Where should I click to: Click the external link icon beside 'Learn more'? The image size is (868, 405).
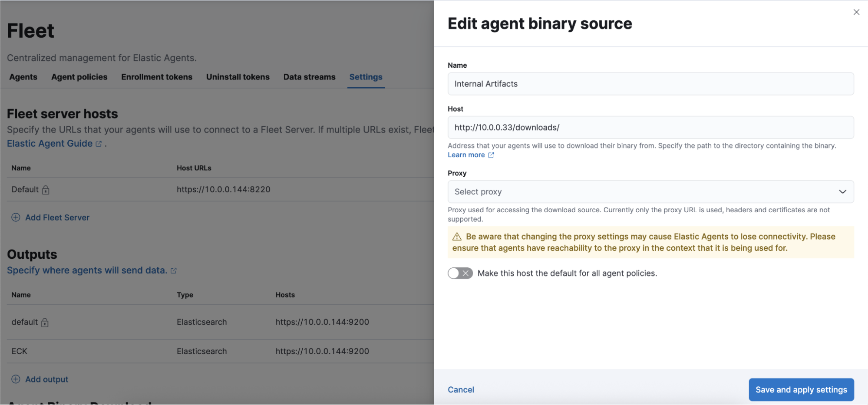click(x=491, y=155)
